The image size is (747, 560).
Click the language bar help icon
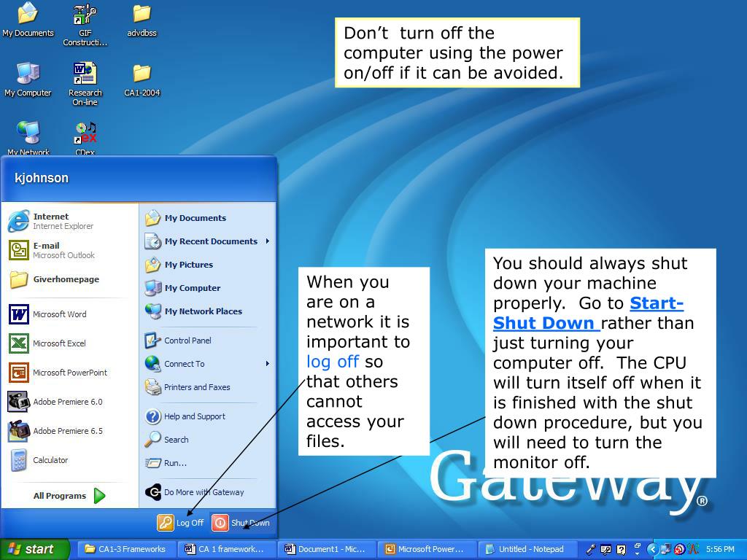(622, 550)
